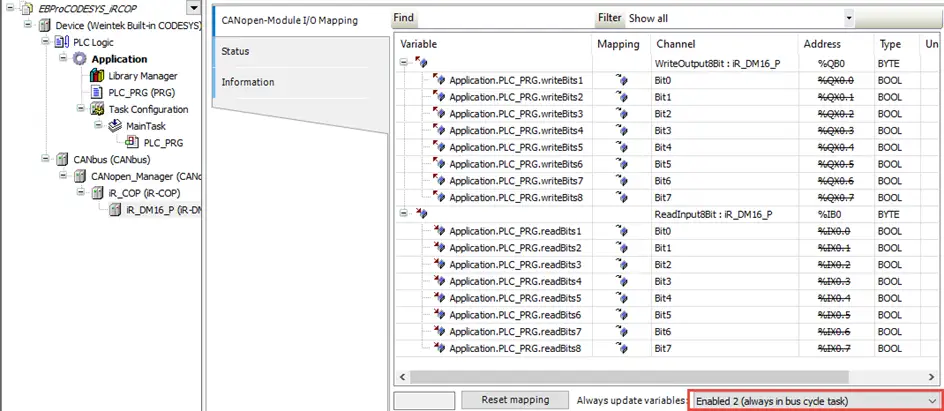Select iR_DM16_P tree item
This screenshot has width=944, height=411.
pos(163,211)
